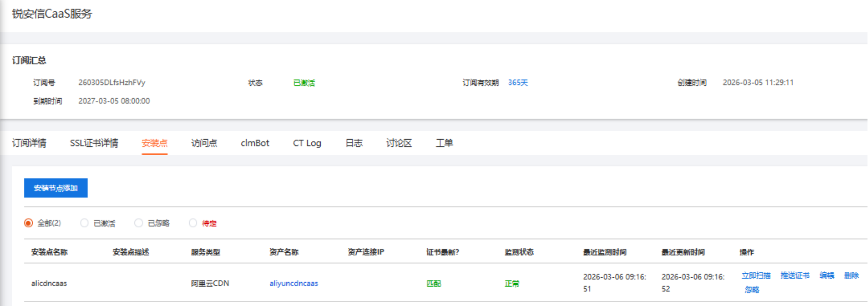Select the 全部(2) radio filter
The height and width of the screenshot is (306, 868).
tap(28, 223)
